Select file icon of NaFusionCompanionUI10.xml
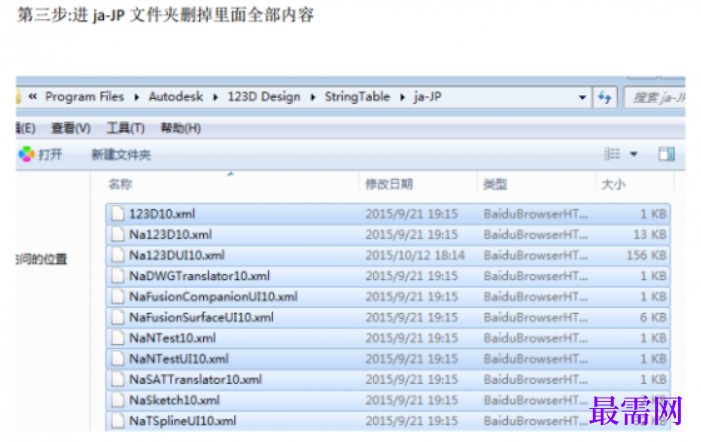Image resolution: width=701 pixels, height=442 pixels. pyautogui.click(x=118, y=296)
